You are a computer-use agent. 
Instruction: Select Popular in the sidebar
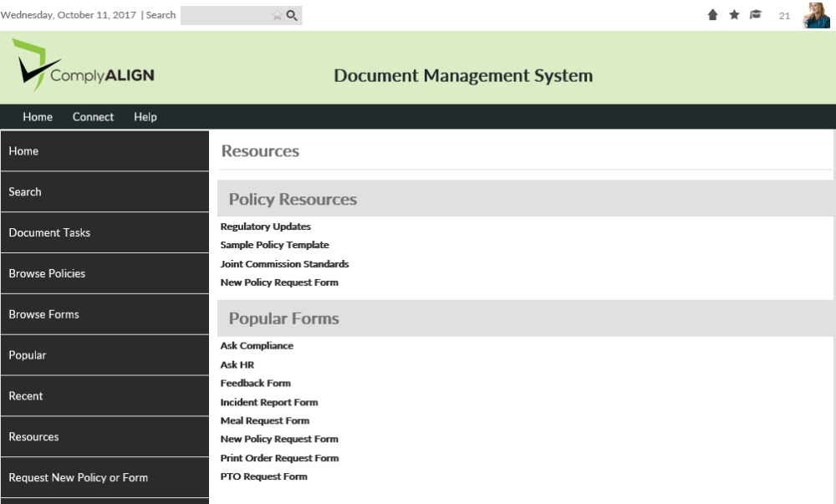click(104, 355)
